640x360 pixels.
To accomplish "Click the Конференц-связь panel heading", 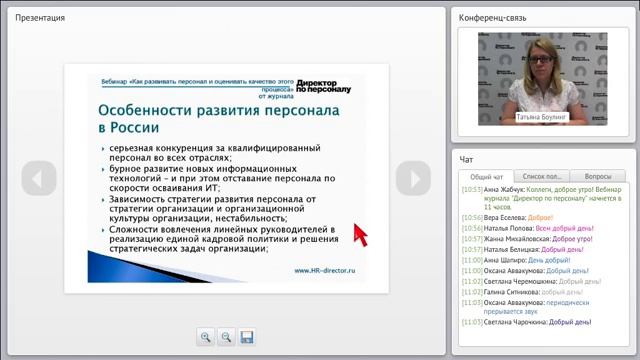I will [492, 18].
